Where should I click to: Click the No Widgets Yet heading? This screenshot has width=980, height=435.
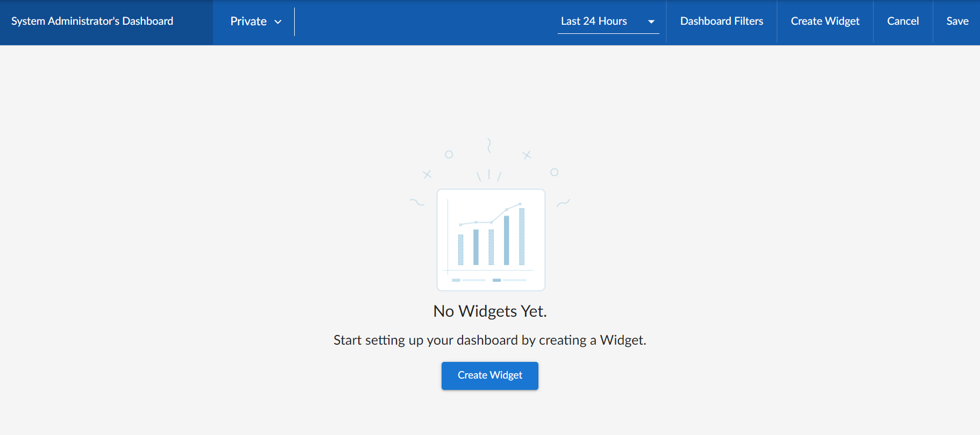pyautogui.click(x=489, y=311)
